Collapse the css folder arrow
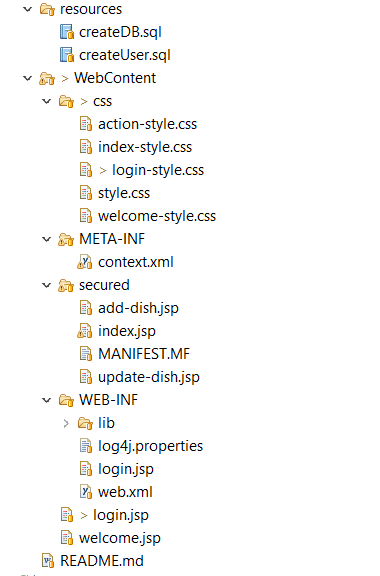 click(47, 101)
